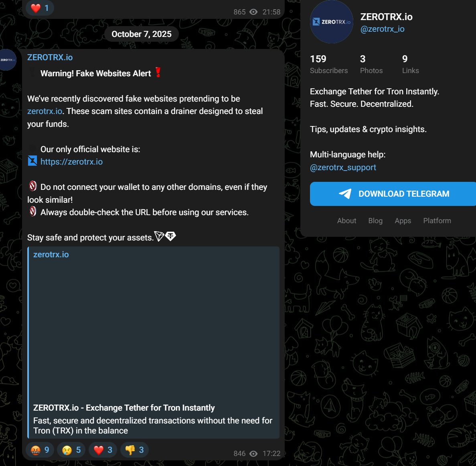
Task: Click the link preview description about Tron (TRX) balance
Action: click(x=153, y=425)
